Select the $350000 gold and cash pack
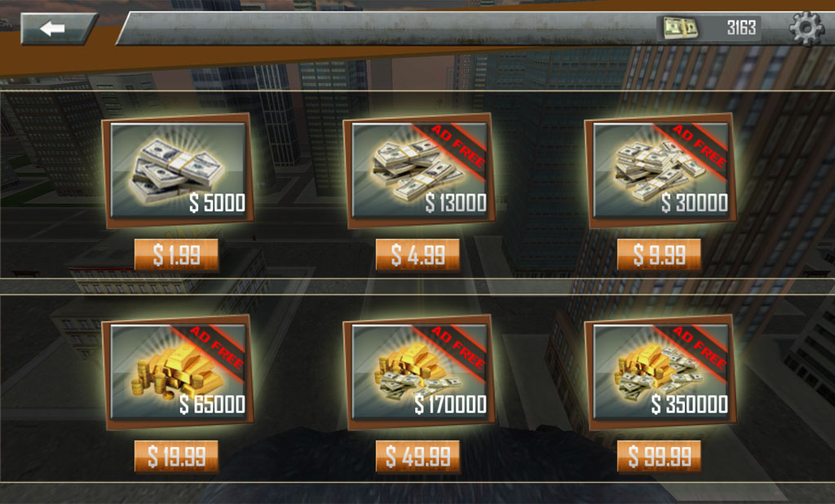This screenshot has width=835, height=504. [x=660, y=372]
